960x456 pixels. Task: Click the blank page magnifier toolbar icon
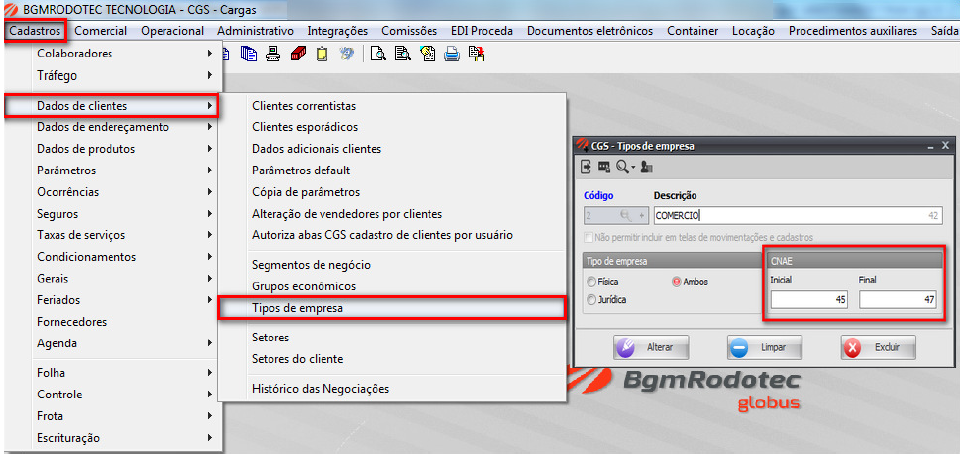pyautogui.click(x=378, y=54)
